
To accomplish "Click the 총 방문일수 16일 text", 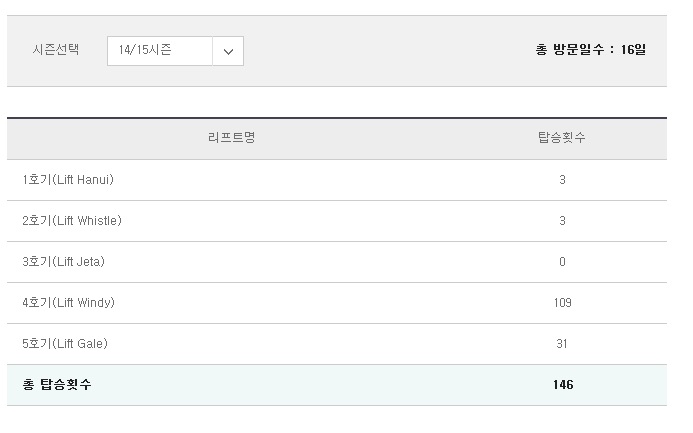I will pos(591,49).
